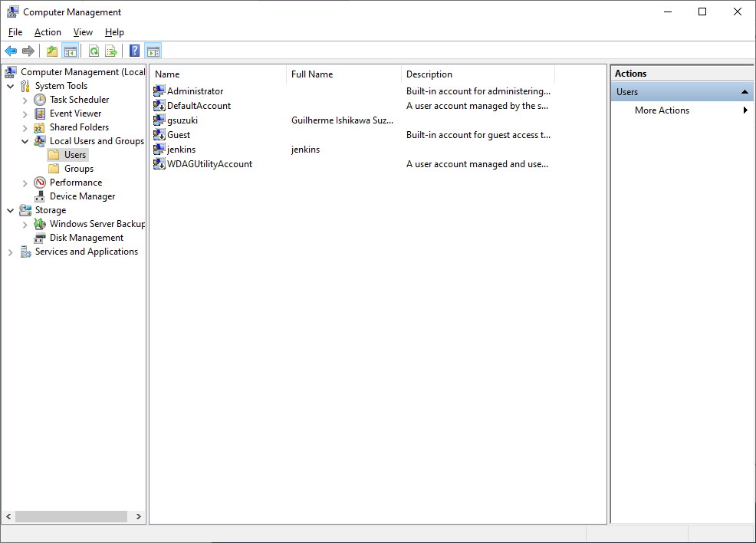Image resolution: width=756 pixels, height=543 pixels.
Task: Open the Action menu
Action: click(48, 32)
